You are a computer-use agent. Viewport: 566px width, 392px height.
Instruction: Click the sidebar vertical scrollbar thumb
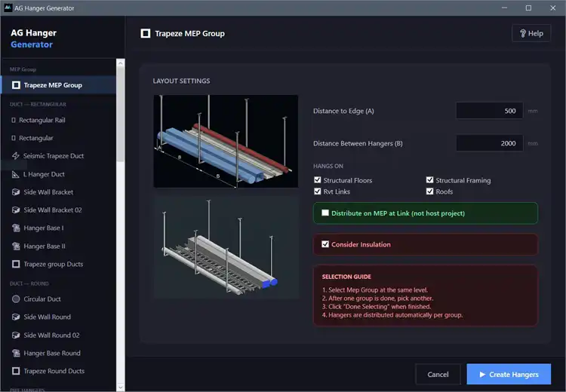(121, 115)
